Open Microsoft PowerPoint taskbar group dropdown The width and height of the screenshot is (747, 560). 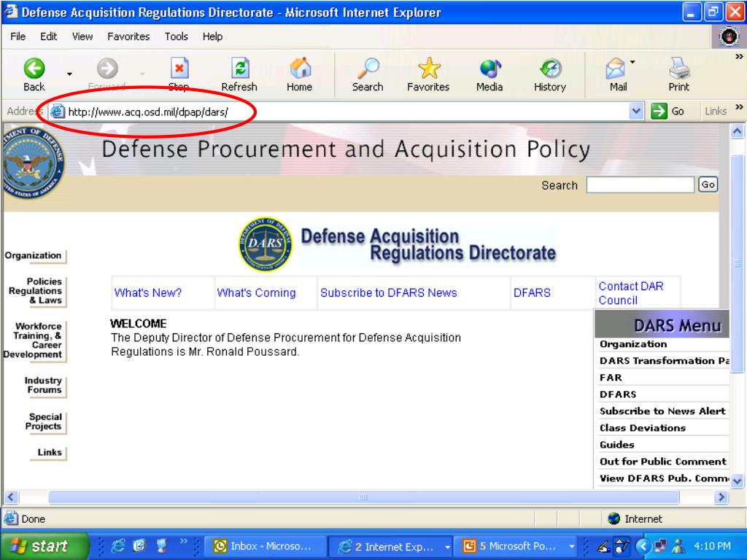pos(572,547)
